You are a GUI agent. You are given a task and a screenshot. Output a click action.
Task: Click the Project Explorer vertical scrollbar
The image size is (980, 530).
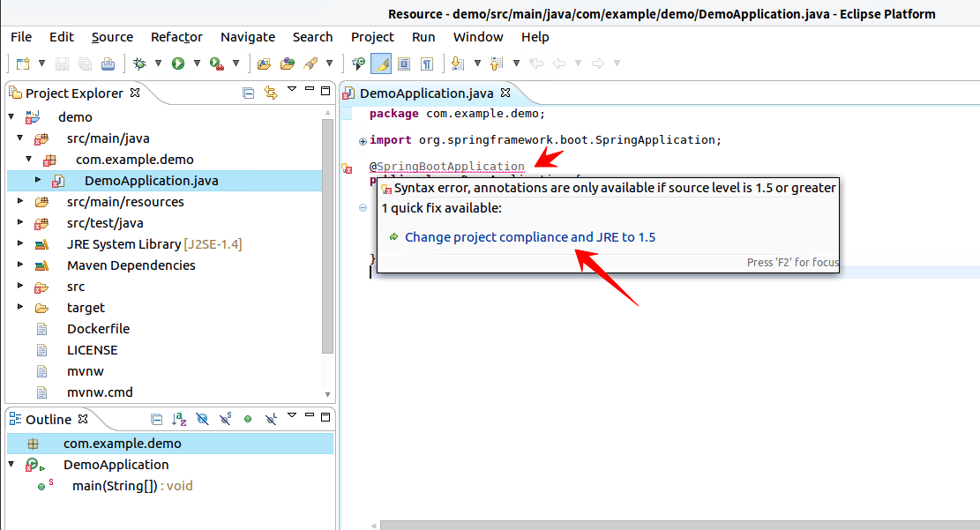click(x=327, y=236)
